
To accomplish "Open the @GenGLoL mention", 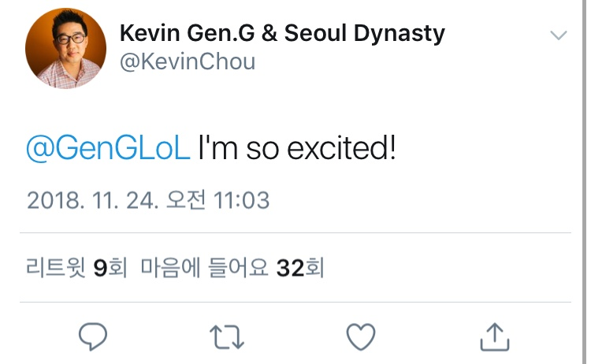I will pyautogui.click(x=109, y=148).
